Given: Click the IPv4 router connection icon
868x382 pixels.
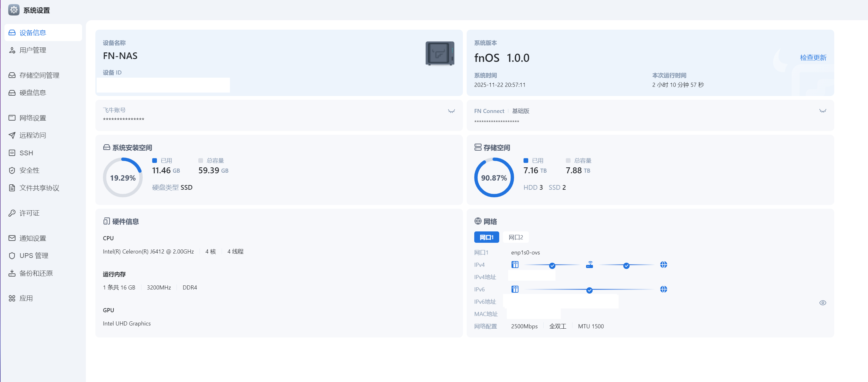Looking at the screenshot, I should [x=589, y=265].
